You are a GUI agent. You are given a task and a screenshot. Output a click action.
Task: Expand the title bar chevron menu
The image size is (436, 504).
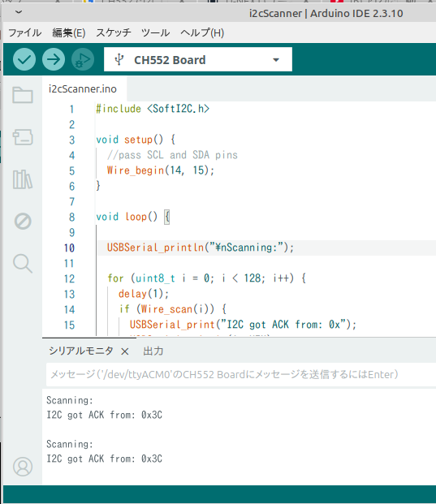(x=19, y=12)
